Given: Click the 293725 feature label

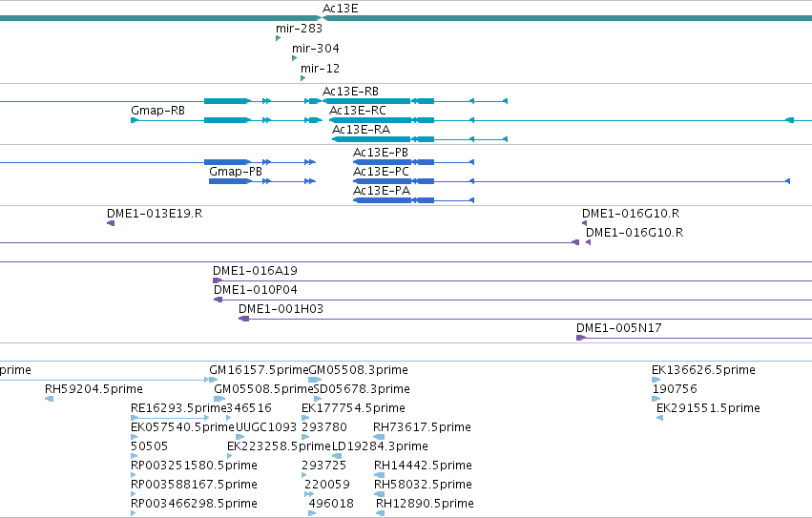Looking at the screenshot, I should click(324, 466).
